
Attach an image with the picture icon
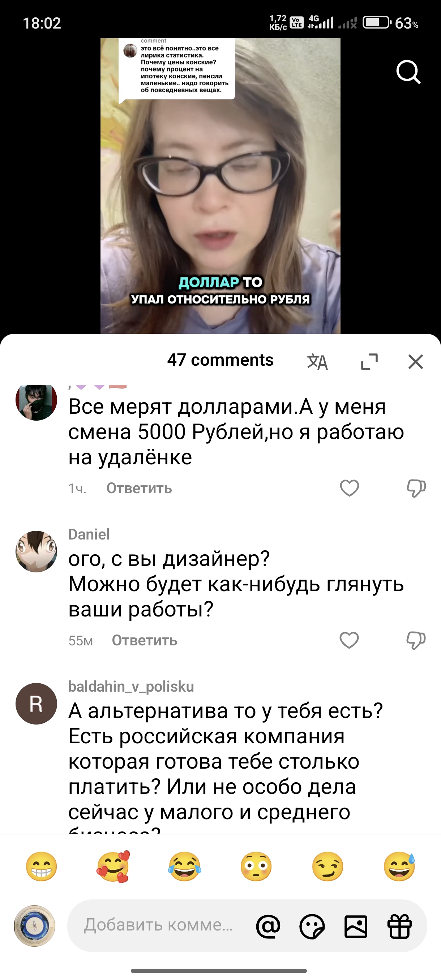pyautogui.click(x=356, y=926)
